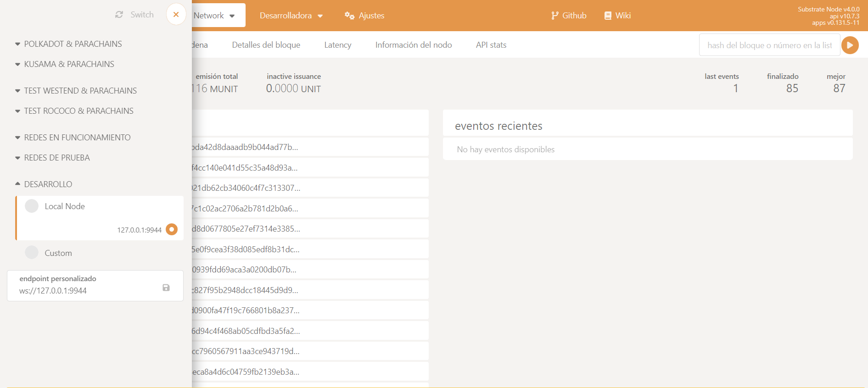Open block hash 5e0f9cea3f38d085edf8b31dc
The width and height of the screenshot is (868, 388).
coord(246,249)
